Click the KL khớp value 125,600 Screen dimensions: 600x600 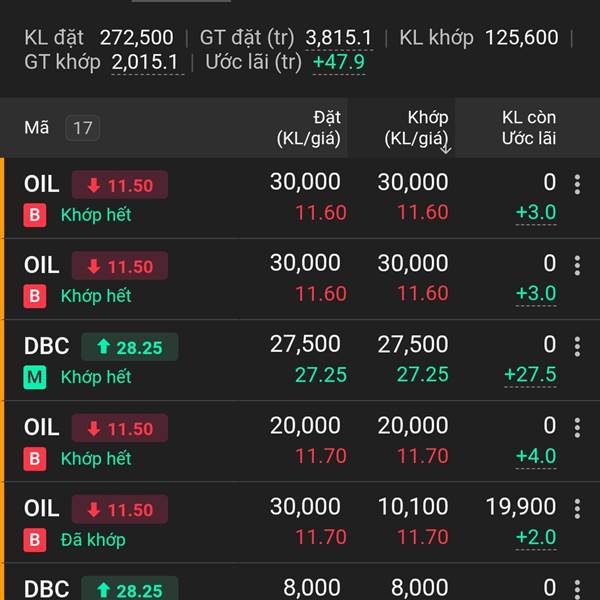(x=522, y=38)
